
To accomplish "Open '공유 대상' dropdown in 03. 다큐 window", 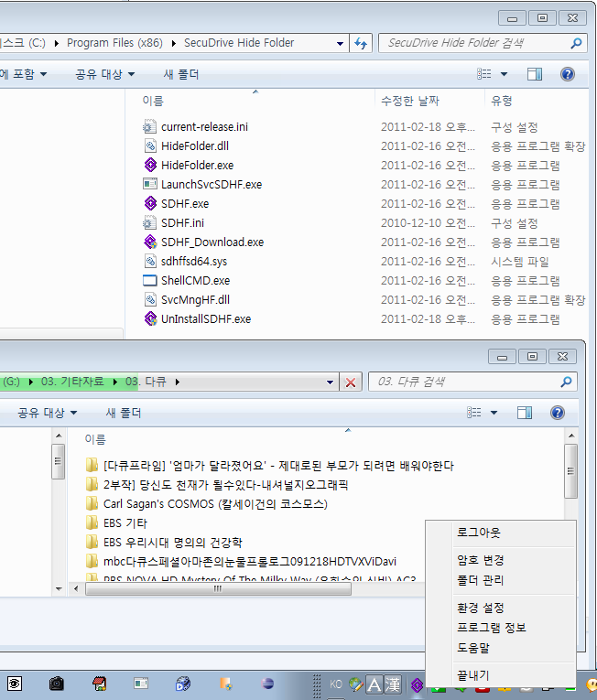I will (x=48, y=413).
